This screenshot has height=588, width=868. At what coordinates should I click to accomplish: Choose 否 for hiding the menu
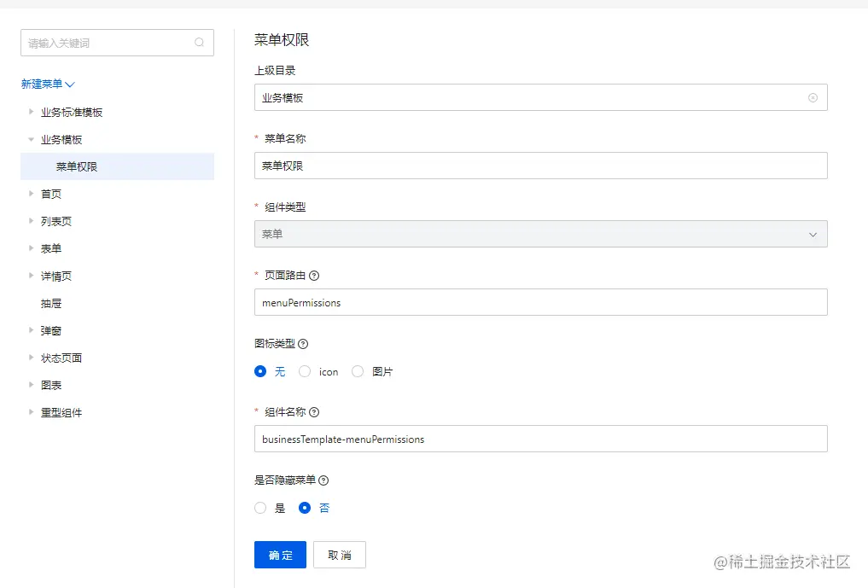click(305, 508)
